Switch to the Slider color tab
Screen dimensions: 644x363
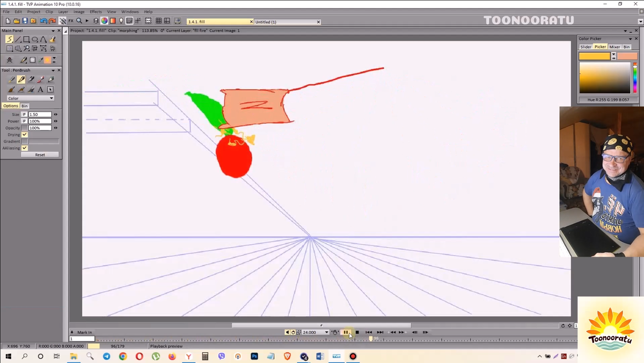(x=586, y=47)
